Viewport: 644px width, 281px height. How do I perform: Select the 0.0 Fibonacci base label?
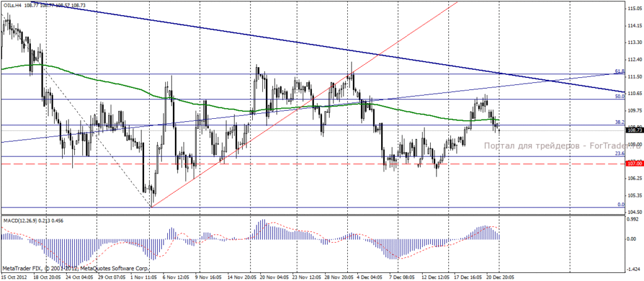click(621, 204)
